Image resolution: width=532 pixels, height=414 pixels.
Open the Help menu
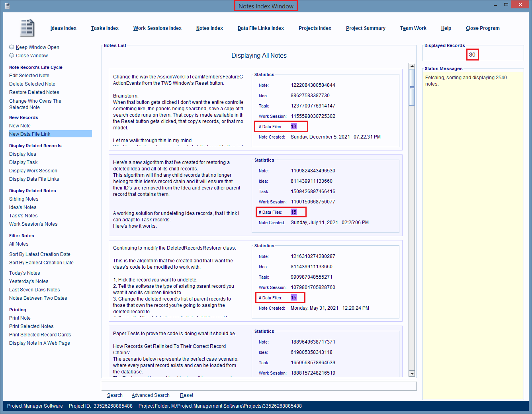446,28
